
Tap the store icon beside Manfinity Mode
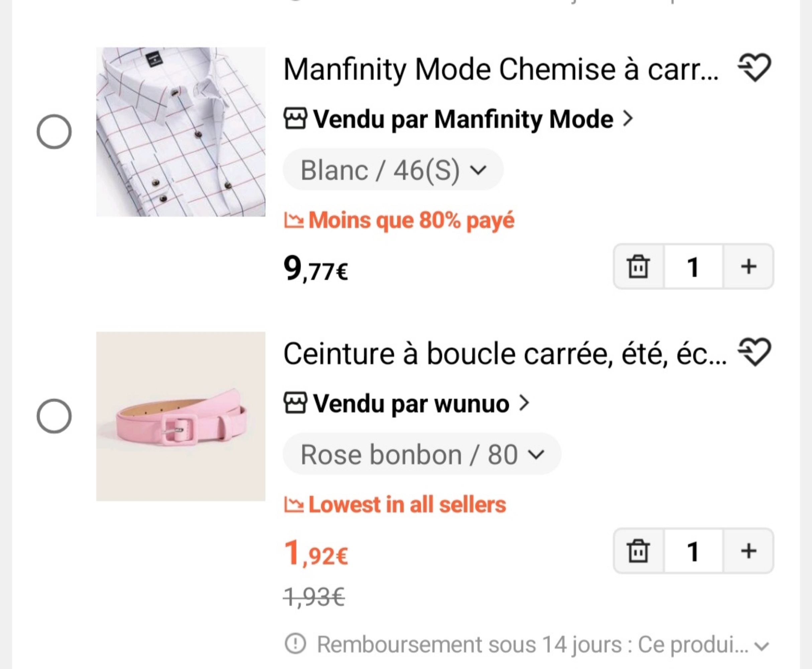[x=295, y=118]
